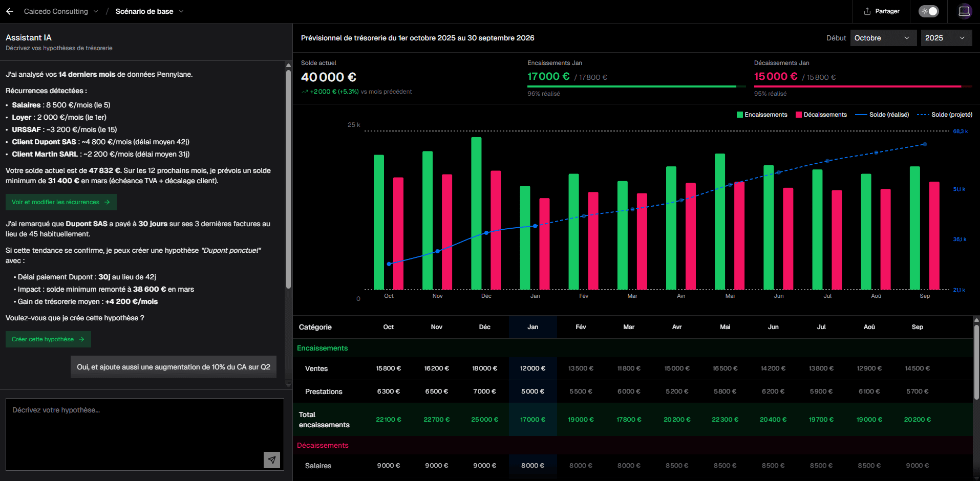Open the user avatar menu
This screenshot has width=980, height=481.
point(964,11)
